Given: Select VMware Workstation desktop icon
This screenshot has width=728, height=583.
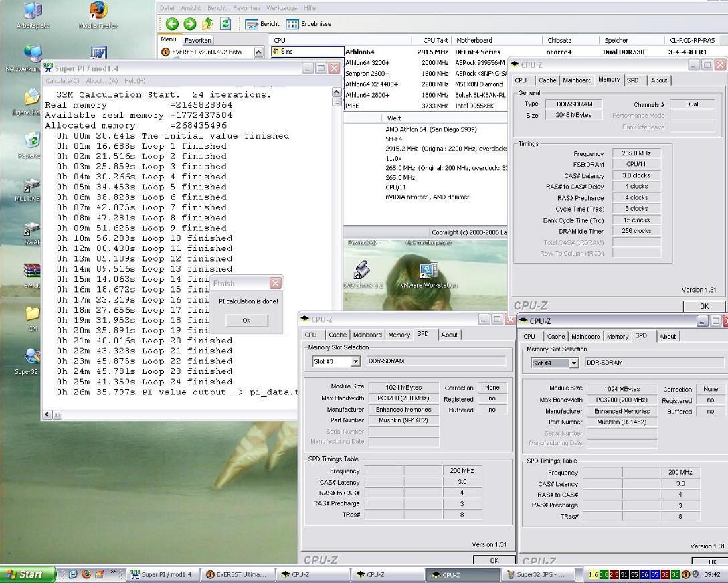Looking at the screenshot, I should click(428, 276).
